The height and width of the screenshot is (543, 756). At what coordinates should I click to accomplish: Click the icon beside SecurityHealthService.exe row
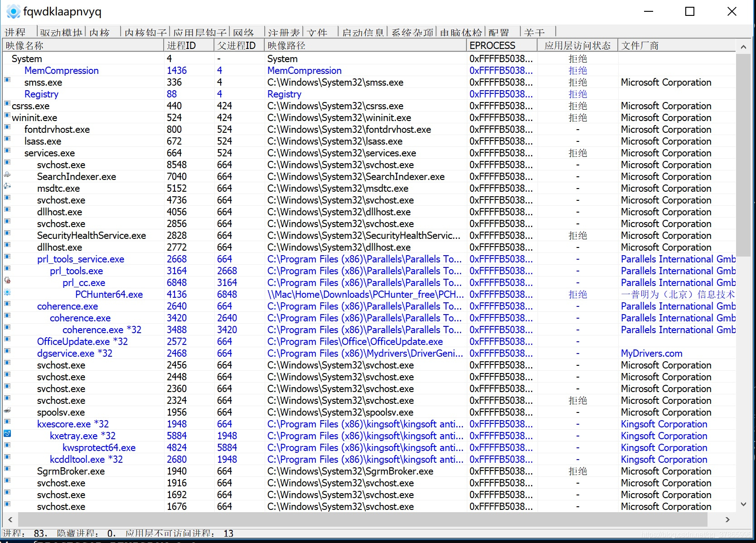tap(7, 233)
